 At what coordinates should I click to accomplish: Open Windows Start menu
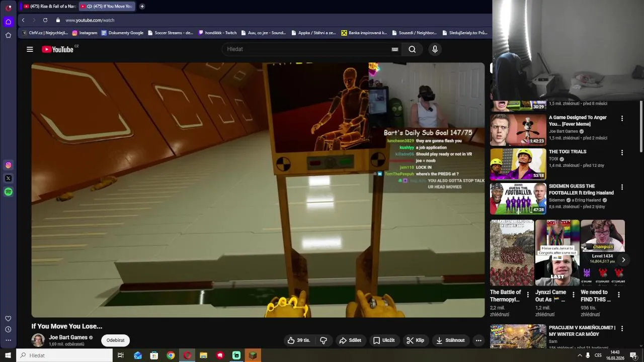[x=8, y=355]
